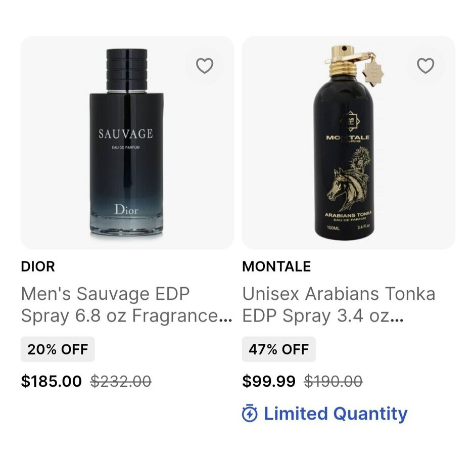
Task: Open Men's Sauvage EDP Spray product title
Action: point(126,305)
